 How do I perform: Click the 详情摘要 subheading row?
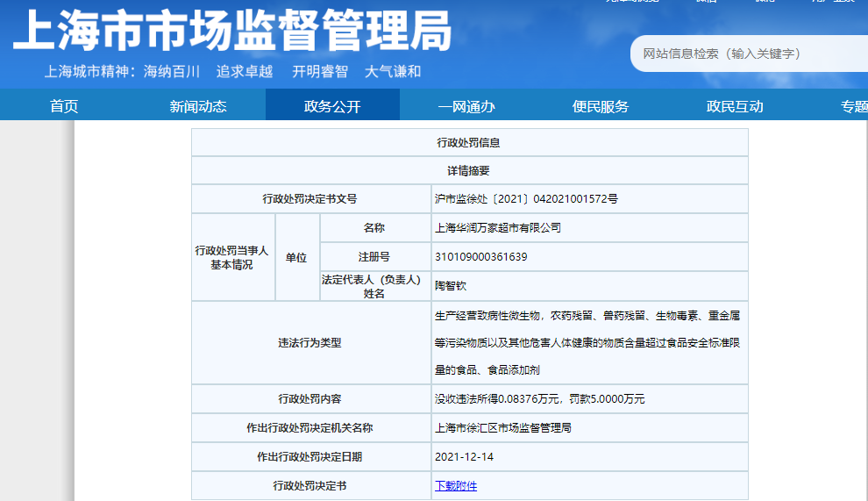469,171
